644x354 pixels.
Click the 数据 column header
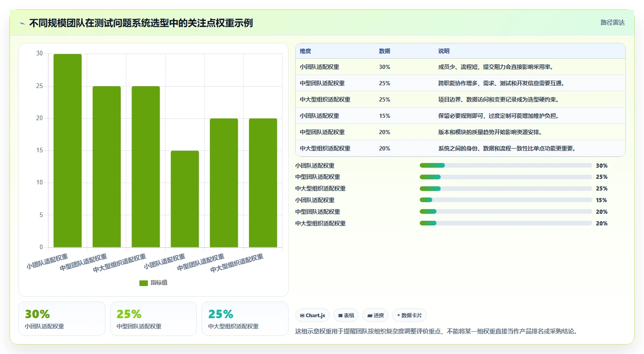(x=385, y=51)
